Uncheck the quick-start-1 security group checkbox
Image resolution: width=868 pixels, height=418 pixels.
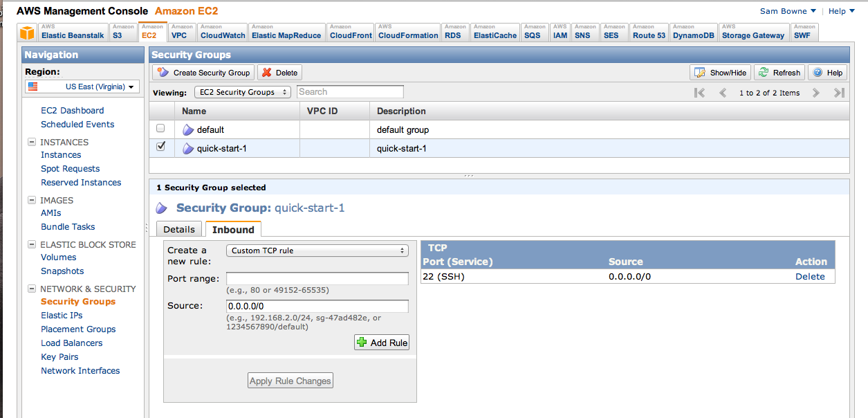tap(161, 147)
